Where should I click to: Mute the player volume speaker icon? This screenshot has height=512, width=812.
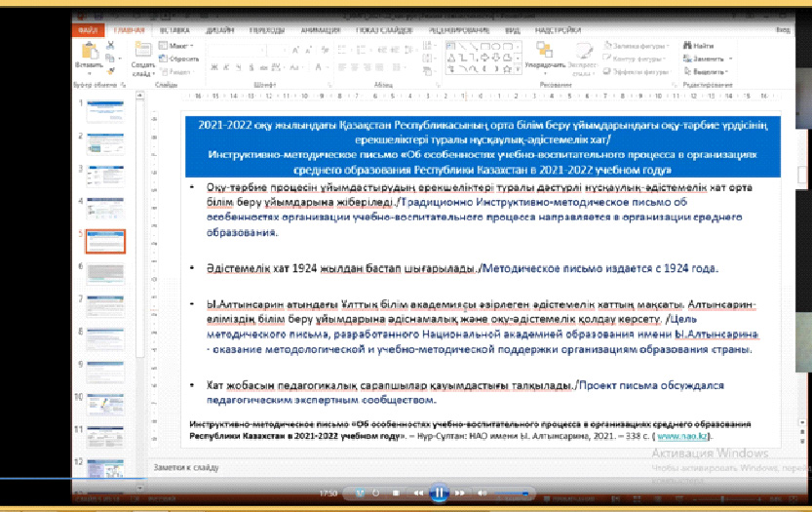click(x=482, y=493)
